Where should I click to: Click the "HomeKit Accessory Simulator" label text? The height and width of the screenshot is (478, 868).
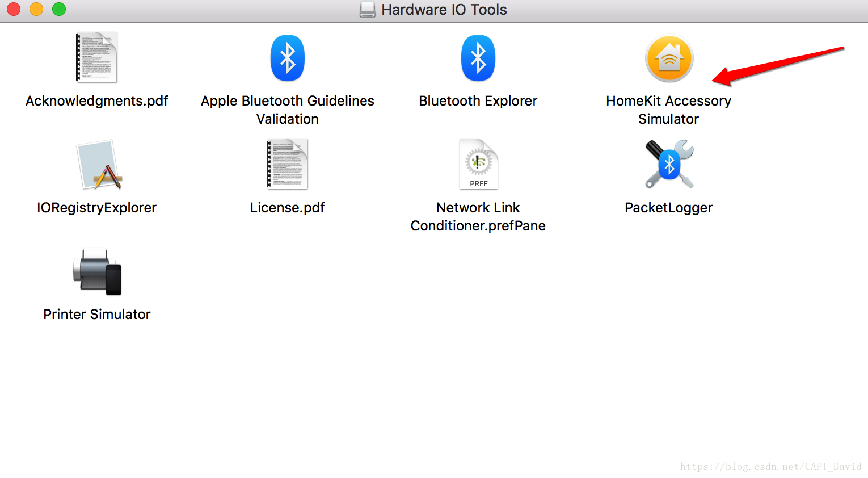[x=669, y=110]
